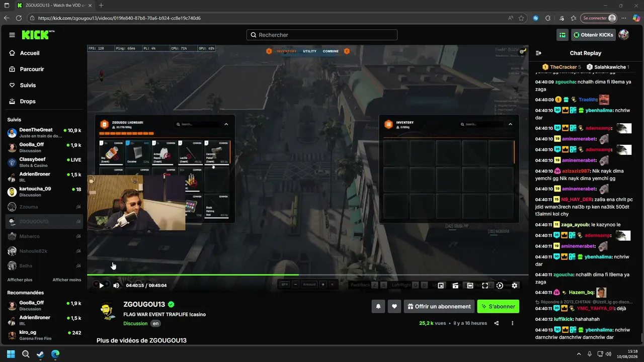Open browser settings and more menu
The height and width of the screenshot is (362, 644).
click(624, 18)
